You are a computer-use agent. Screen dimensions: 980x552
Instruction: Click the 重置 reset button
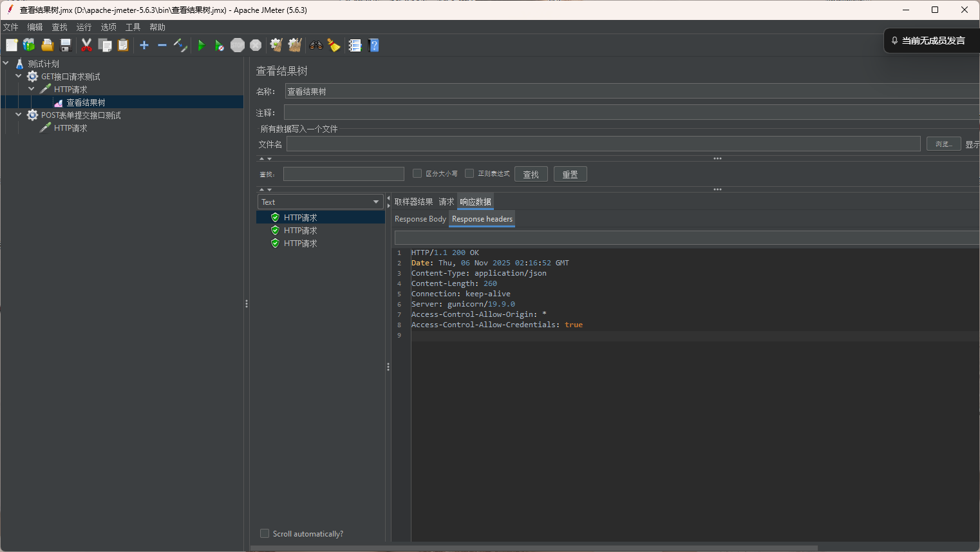[570, 175]
